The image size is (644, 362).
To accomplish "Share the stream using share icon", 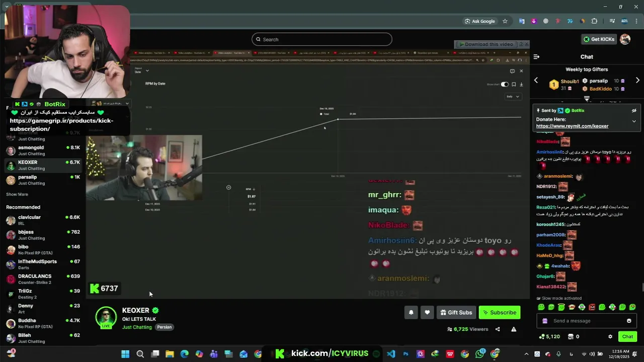I will pyautogui.click(x=498, y=329).
